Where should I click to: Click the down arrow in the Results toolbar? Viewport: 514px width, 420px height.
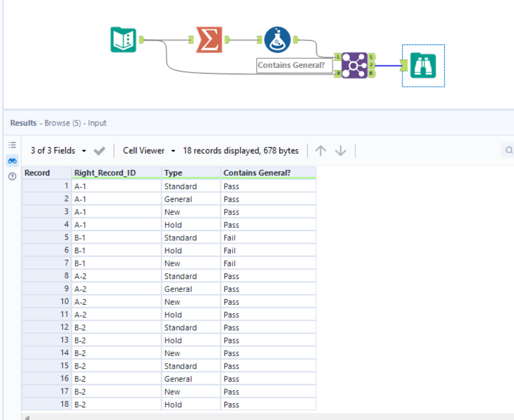tap(340, 150)
